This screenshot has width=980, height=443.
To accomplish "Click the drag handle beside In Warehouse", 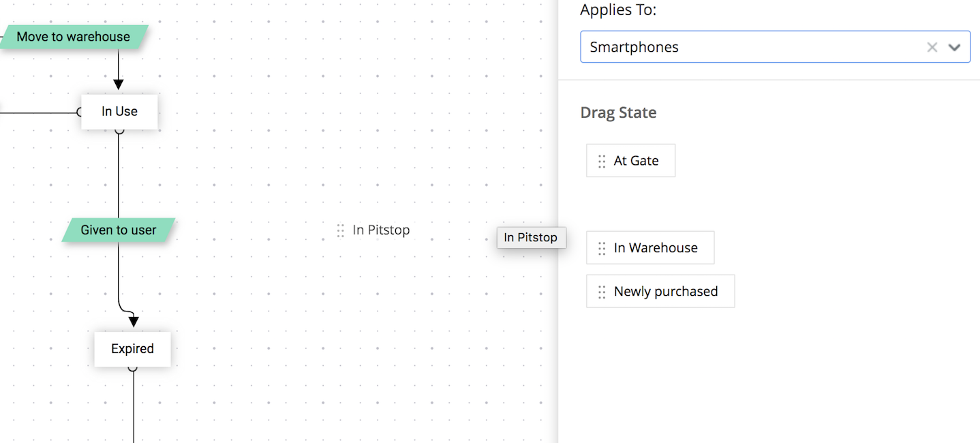I will tap(602, 248).
